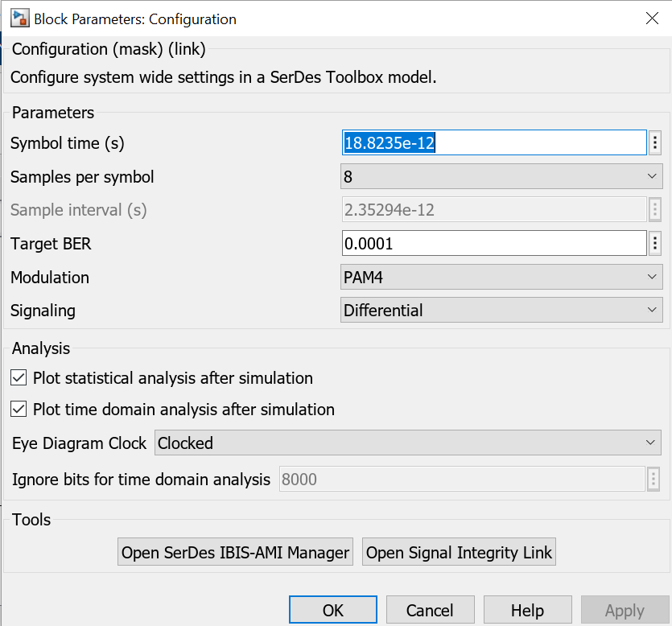Click Open SerDes IBIS-AMI Manager button
The image size is (672, 626).
click(x=235, y=553)
